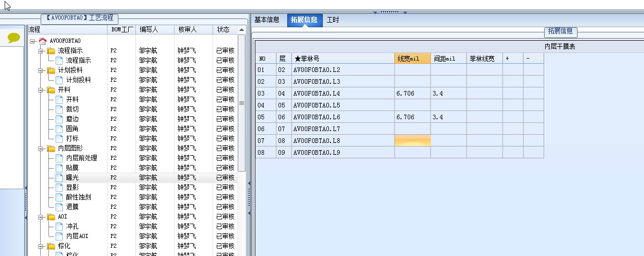
Task: Click the BOM工厂 column header
Action: (123, 30)
